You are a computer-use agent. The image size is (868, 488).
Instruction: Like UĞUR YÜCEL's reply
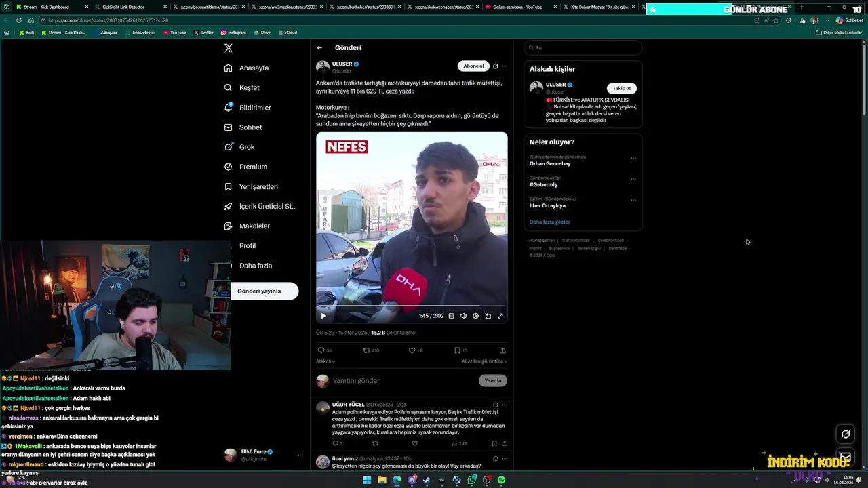click(x=414, y=443)
